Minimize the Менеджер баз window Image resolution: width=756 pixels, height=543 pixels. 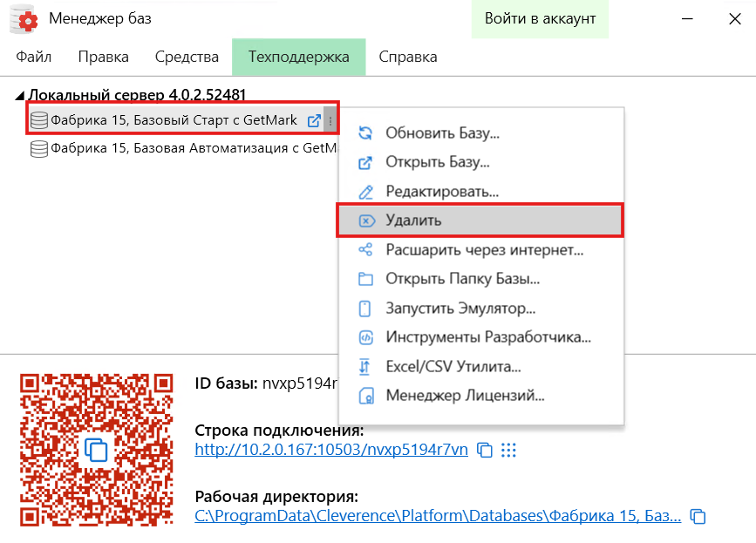click(x=687, y=19)
